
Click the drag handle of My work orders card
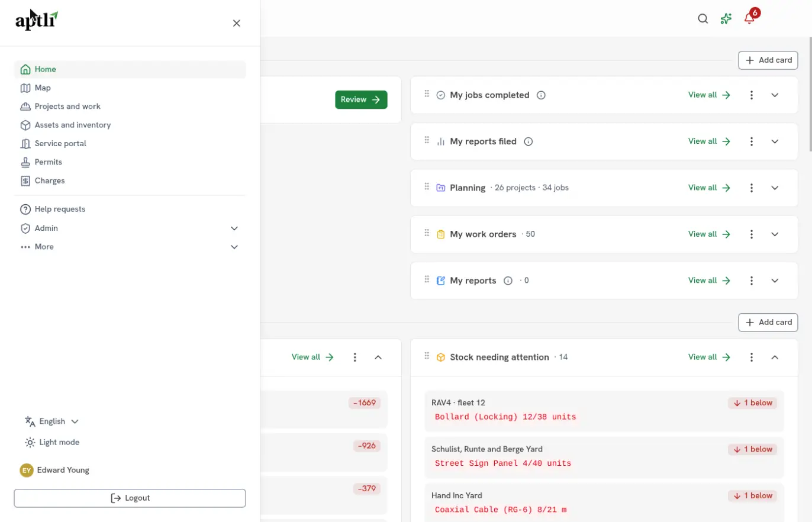coord(427,233)
